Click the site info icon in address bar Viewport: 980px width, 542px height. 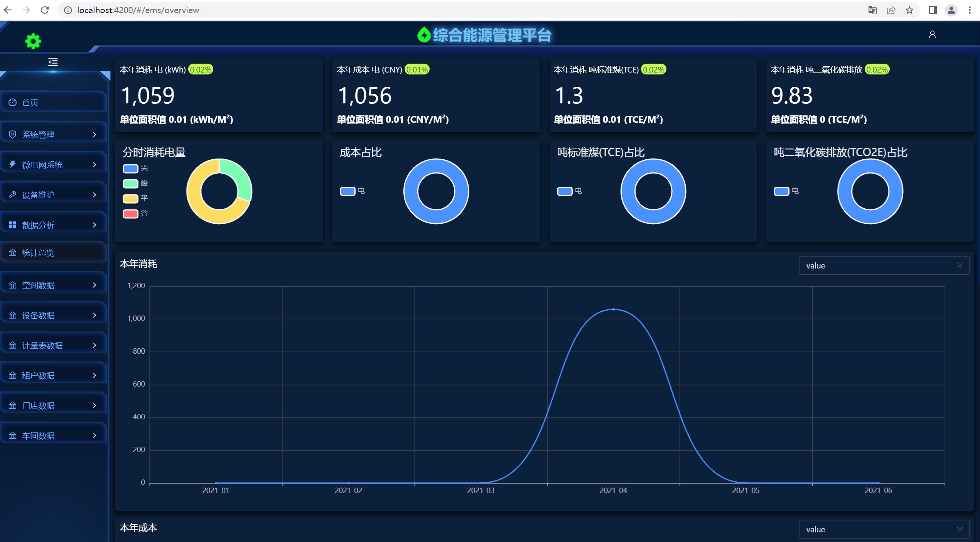68,10
